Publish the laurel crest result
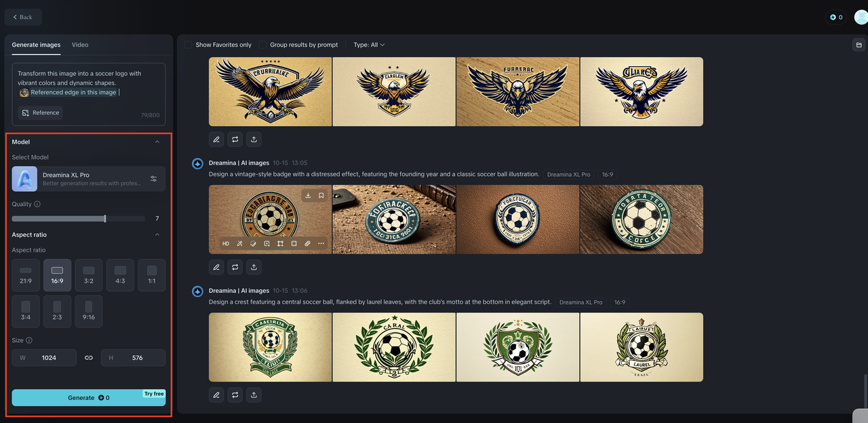This screenshot has height=423, width=868. 254,395
